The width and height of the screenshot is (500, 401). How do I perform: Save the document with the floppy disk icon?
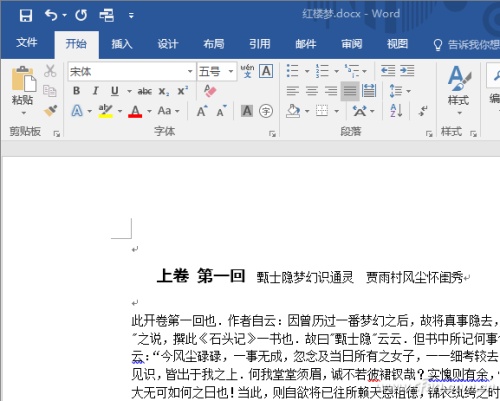(26, 15)
